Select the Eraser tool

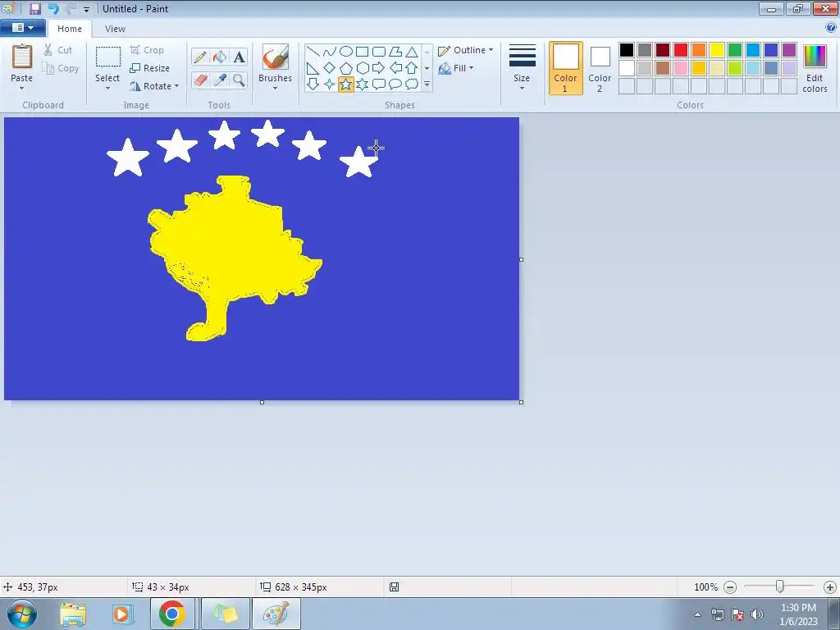[200, 80]
